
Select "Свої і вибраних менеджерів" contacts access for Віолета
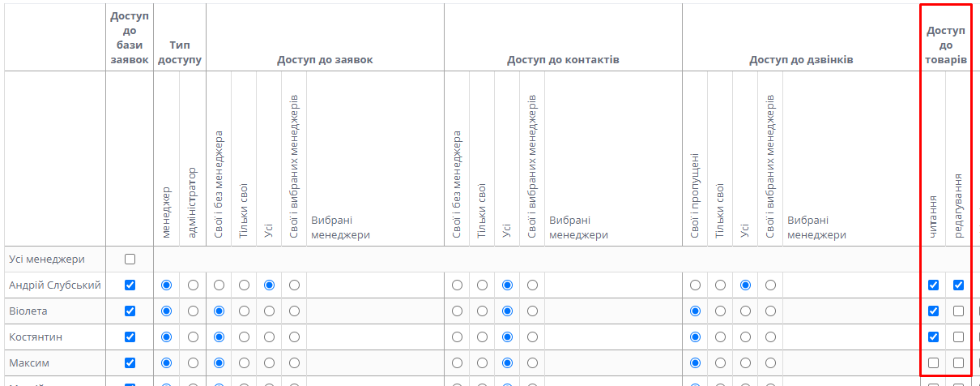pos(532,311)
